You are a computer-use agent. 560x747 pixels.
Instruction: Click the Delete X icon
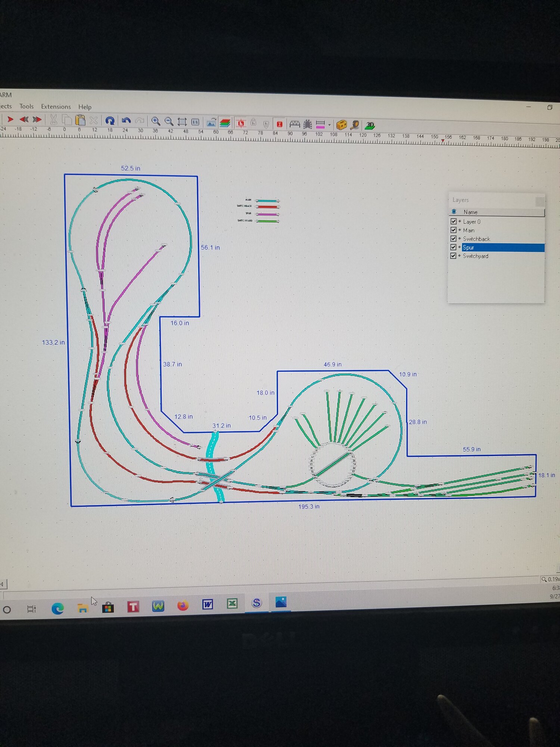pyautogui.click(x=93, y=120)
